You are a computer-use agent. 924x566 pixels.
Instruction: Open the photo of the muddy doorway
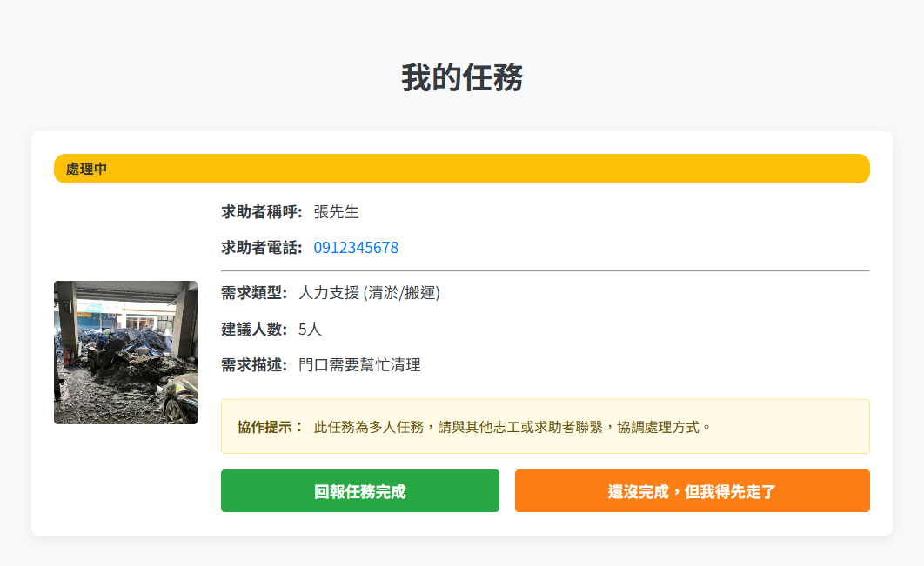pyautogui.click(x=125, y=352)
